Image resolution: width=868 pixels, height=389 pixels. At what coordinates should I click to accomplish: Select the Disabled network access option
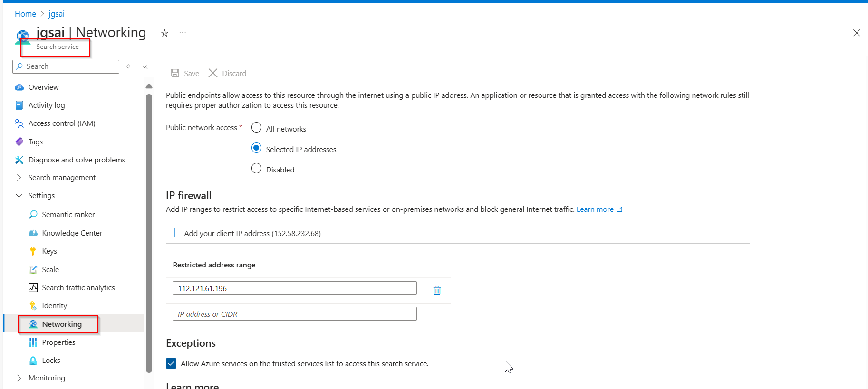click(x=256, y=168)
